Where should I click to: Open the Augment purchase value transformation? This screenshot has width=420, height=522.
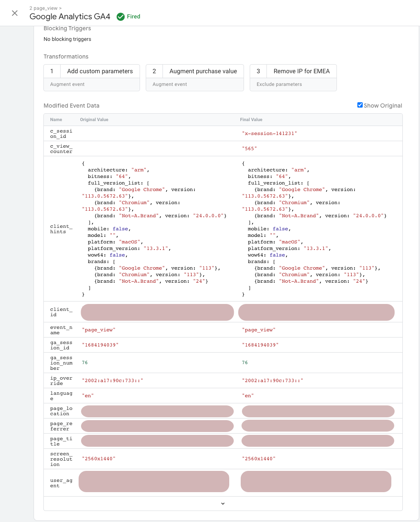(x=203, y=71)
